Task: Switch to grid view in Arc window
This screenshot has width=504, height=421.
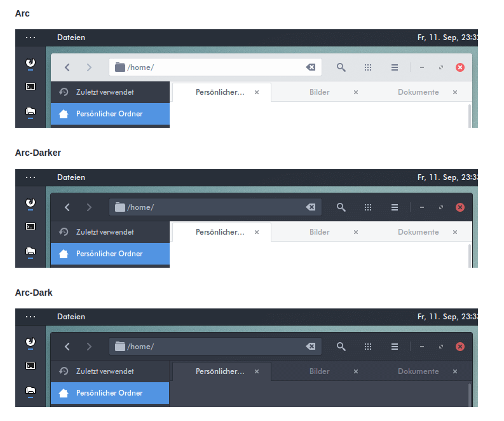Action: [x=368, y=67]
